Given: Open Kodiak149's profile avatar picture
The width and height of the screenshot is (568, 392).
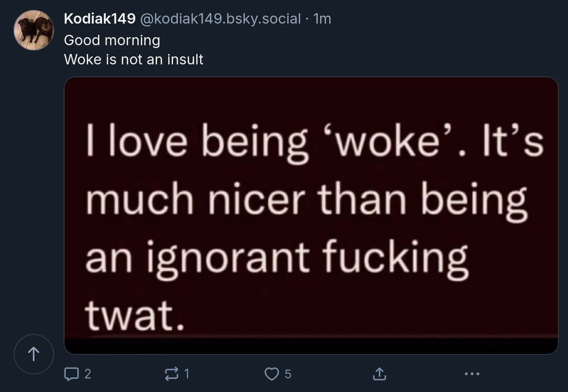Looking at the screenshot, I should 34,30.
